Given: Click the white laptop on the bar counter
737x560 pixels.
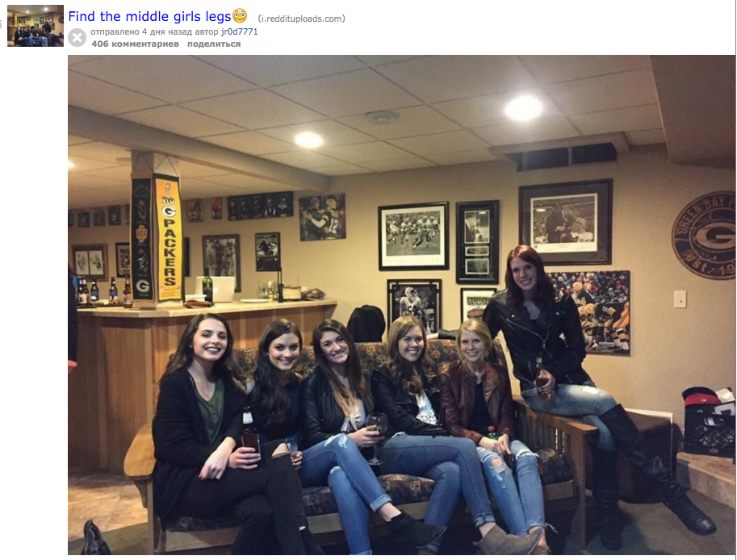Looking at the screenshot, I should click(216, 290).
